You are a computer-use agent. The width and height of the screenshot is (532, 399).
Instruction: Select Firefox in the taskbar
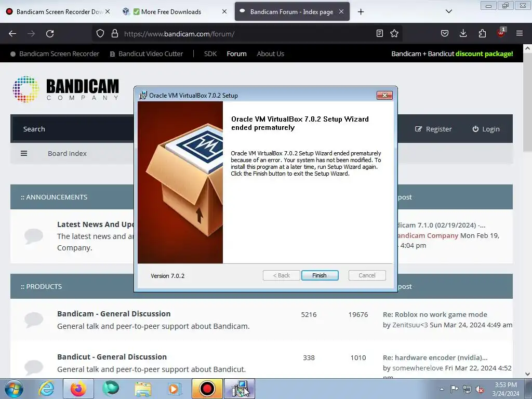(x=78, y=389)
